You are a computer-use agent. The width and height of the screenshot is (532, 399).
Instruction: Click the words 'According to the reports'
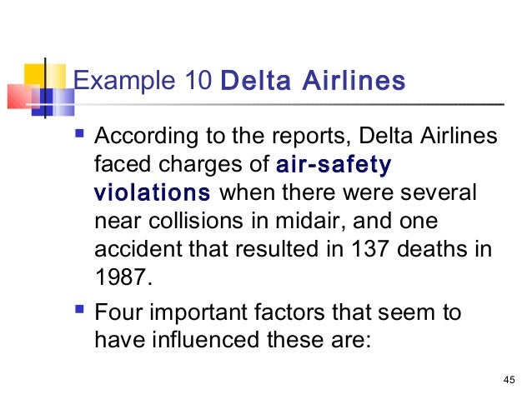tap(223, 136)
